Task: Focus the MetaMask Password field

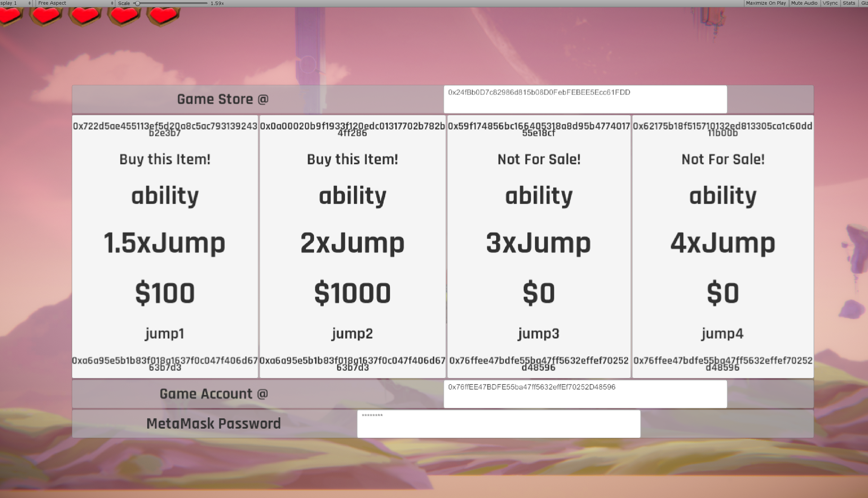Action: tap(498, 423)
